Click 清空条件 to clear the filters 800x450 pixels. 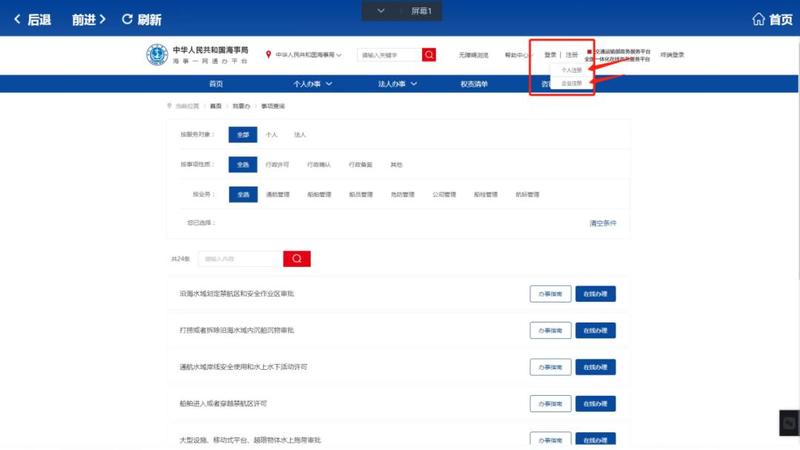click(603, 223)
